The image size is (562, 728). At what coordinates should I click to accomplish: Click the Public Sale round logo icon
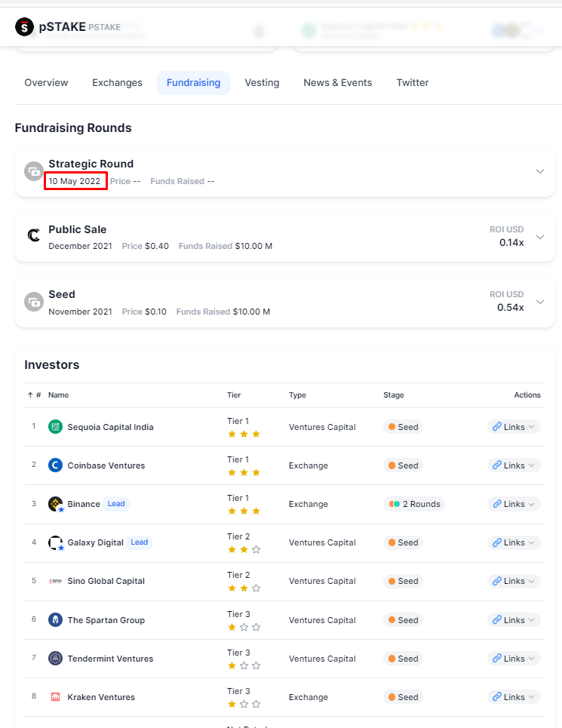[34, 236]
